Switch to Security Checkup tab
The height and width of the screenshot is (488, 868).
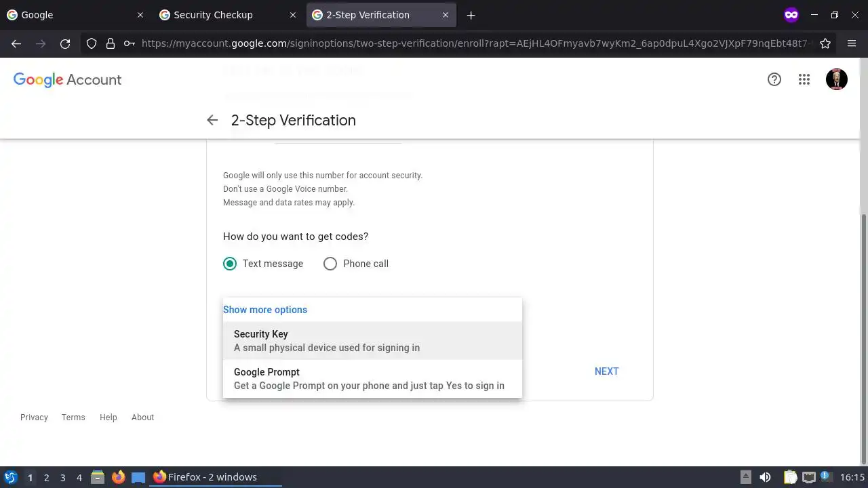[x=229, y=15]
